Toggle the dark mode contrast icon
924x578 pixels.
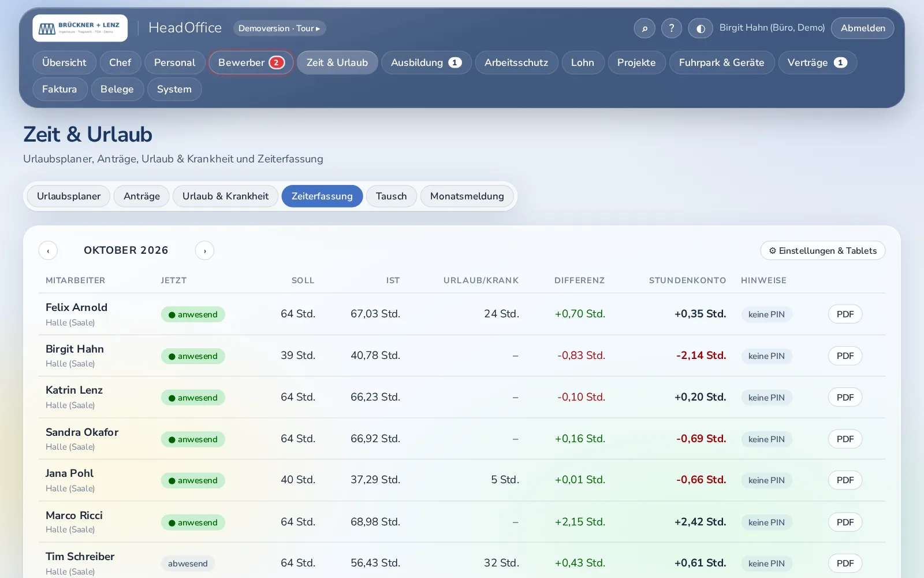click(x=701, y=28)
